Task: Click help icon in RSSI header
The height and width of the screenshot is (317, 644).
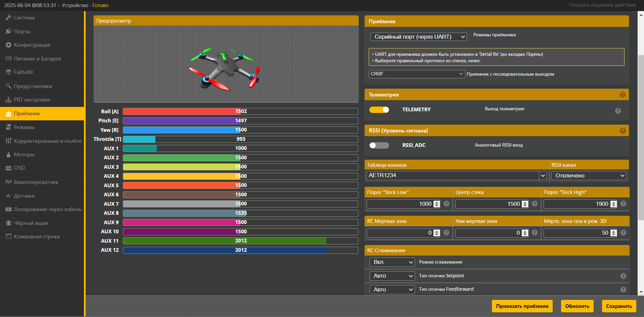Action: click(623, 131)
